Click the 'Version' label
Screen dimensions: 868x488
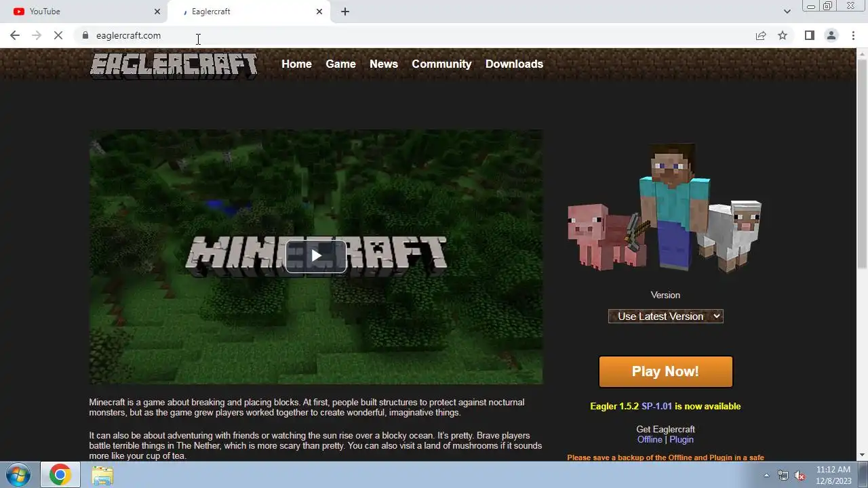pos(665,295)
